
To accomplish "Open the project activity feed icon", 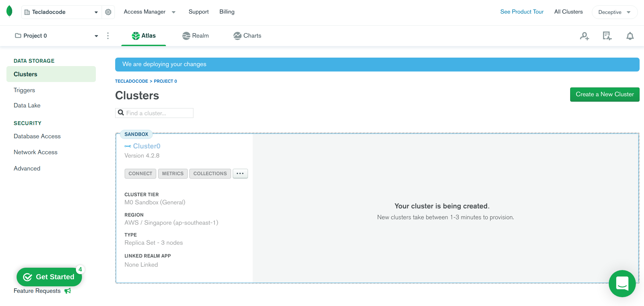I will point(607,36).
